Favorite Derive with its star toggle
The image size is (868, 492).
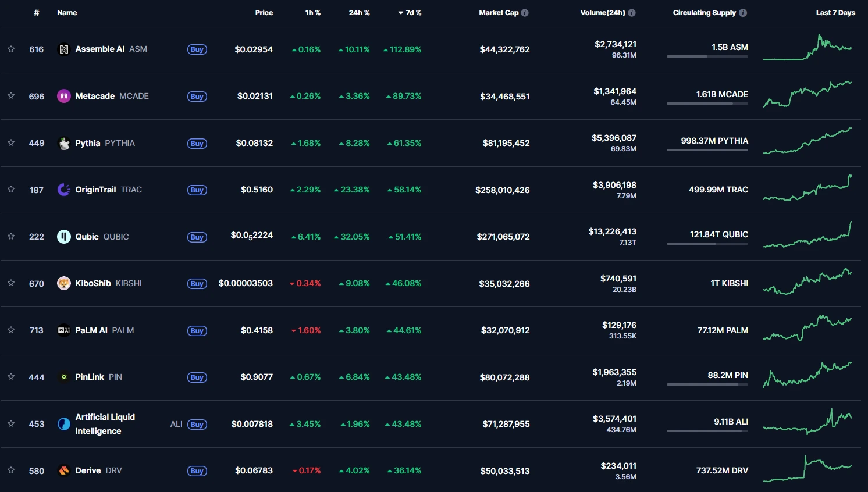10,471
